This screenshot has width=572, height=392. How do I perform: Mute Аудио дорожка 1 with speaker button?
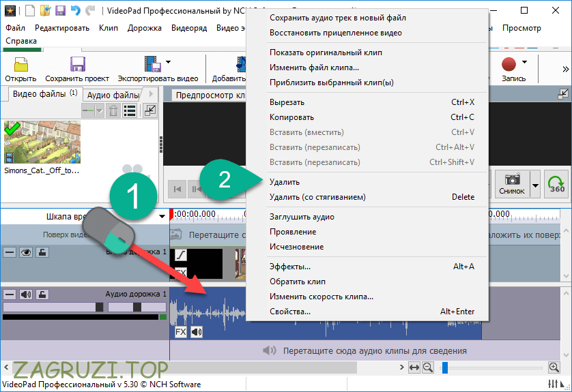pyautogui.click(x=25, y=295)
